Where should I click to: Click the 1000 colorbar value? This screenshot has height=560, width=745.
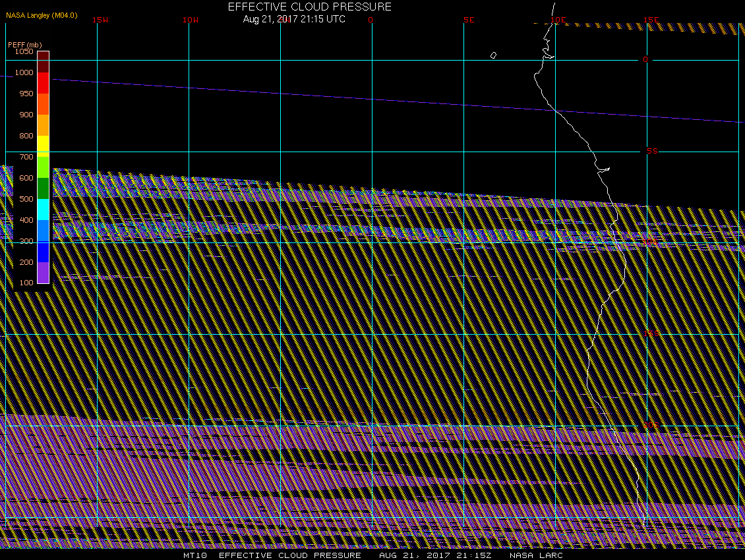tap(24, 72)
